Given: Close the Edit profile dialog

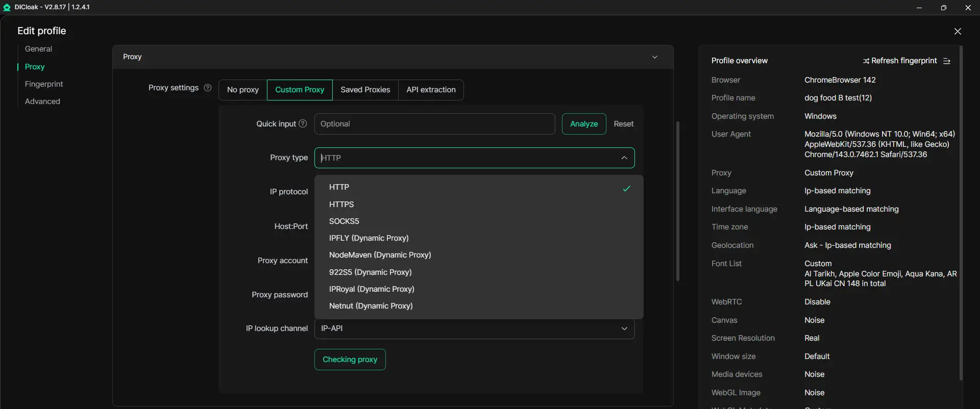Looking at the screenshot, I should pyautogui.click(x=958, y=32).
